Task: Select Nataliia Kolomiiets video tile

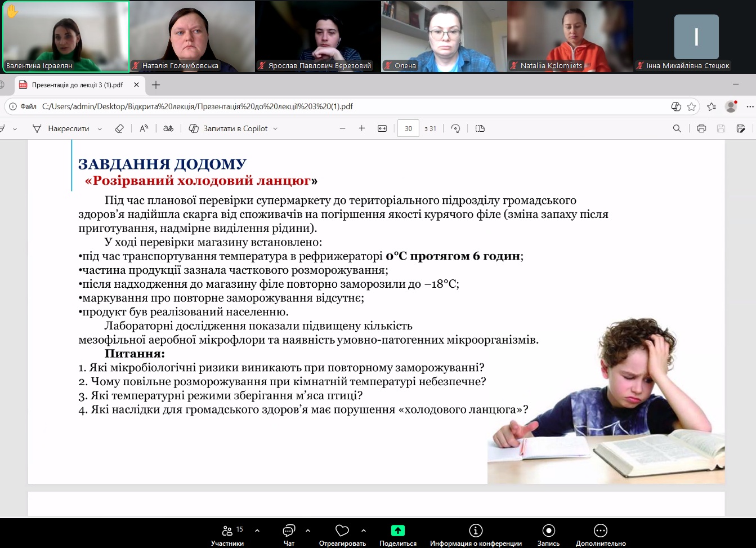Action: click(x=570, y=36)
